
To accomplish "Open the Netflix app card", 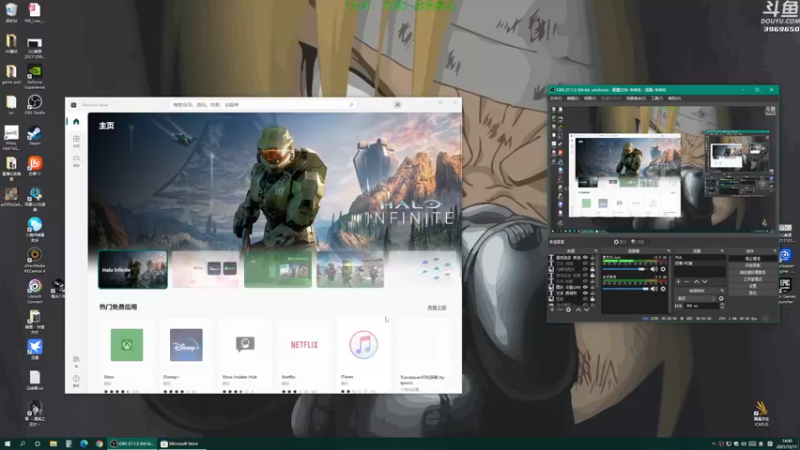I will click(305, 355).
